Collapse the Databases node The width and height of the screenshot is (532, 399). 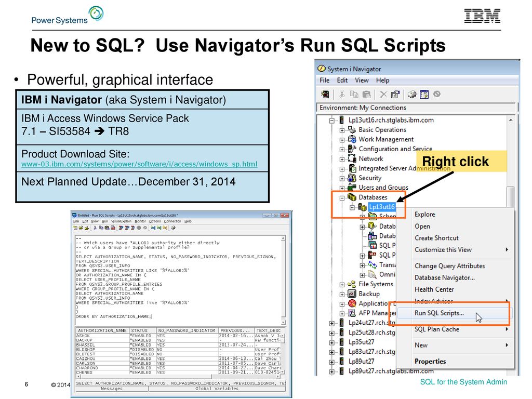[x=342, y=198]
